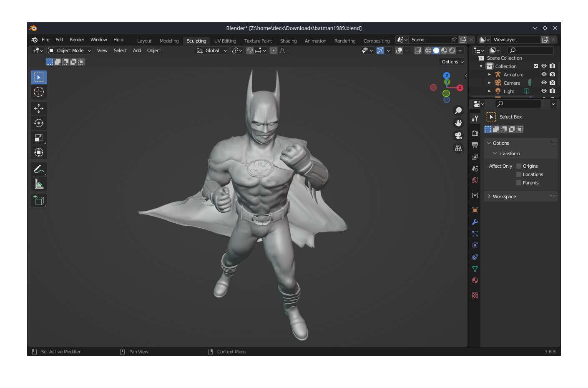Open the Object Data properties tab

tap(475, 269)
